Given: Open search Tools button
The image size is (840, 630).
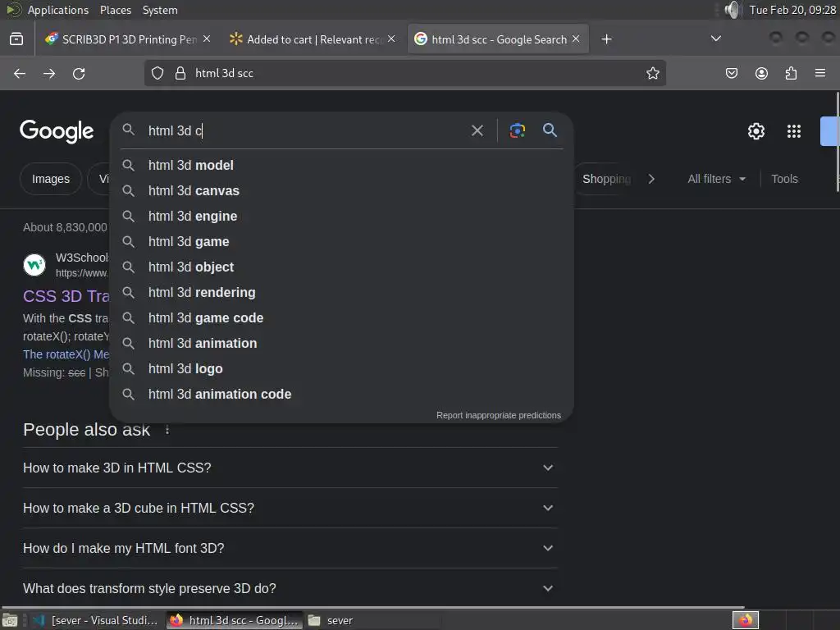Looking at the screenshot, I should (784, 179).
